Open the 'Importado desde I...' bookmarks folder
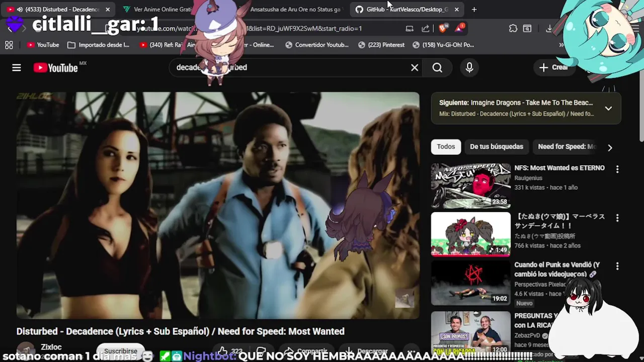Screen dimensions: 644x362 pyautogui.click(x=98, y=45)
